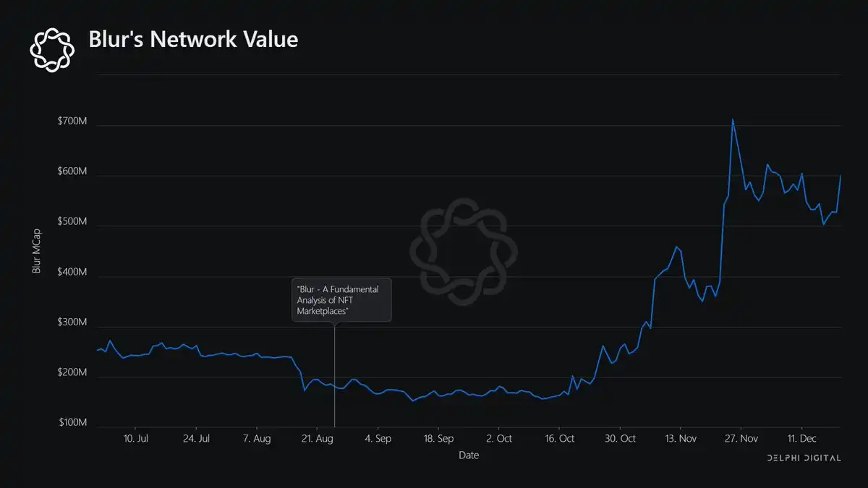This screenshot has height=488, width=868.
Task: Select the '7. Aug' date label
Action: 257,438
